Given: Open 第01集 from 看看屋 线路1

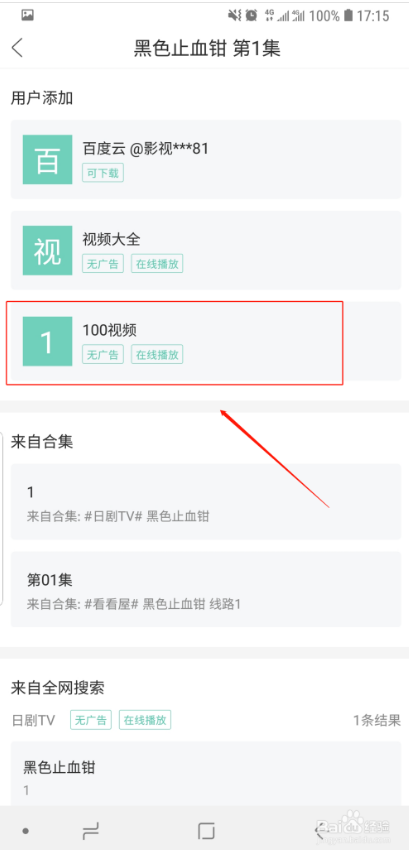Looking at the screenshot, I should [206, 589].
